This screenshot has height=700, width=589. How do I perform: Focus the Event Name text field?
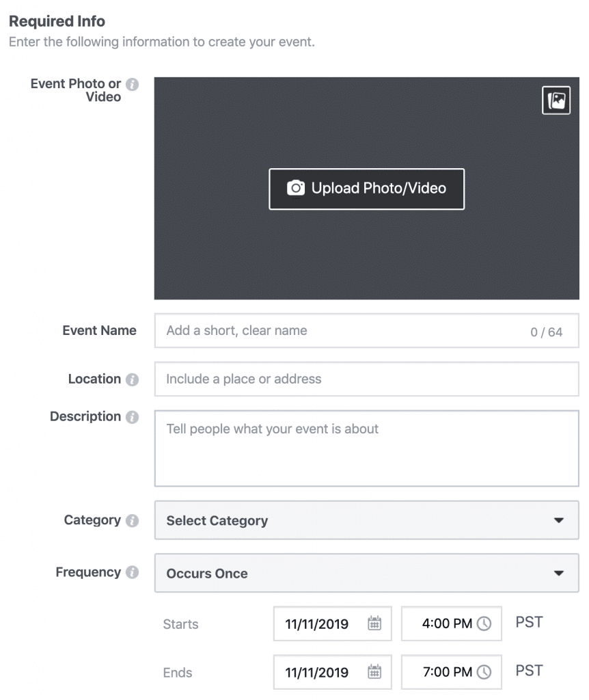[x=367, y=330]
